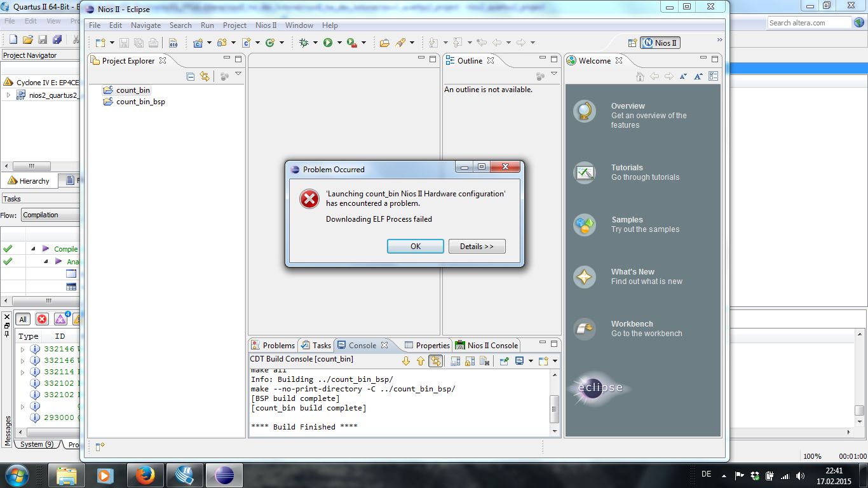Click the Search flashlight icon

400,43
